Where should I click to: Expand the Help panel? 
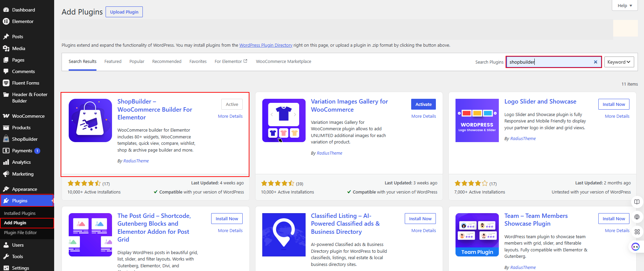coord(625,5)
